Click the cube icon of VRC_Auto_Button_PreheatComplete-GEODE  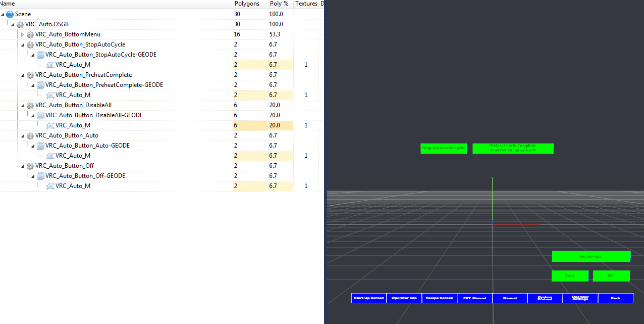40,85
